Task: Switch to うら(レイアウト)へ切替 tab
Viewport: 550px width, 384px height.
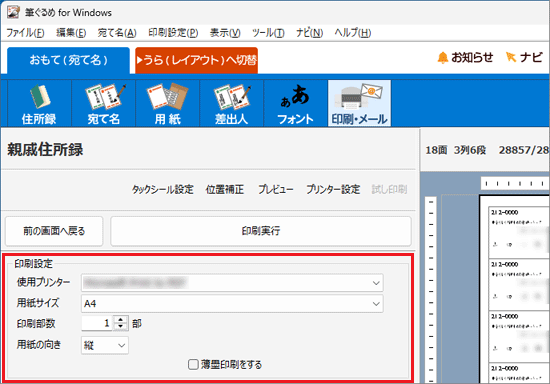Action: pos(196,60)
